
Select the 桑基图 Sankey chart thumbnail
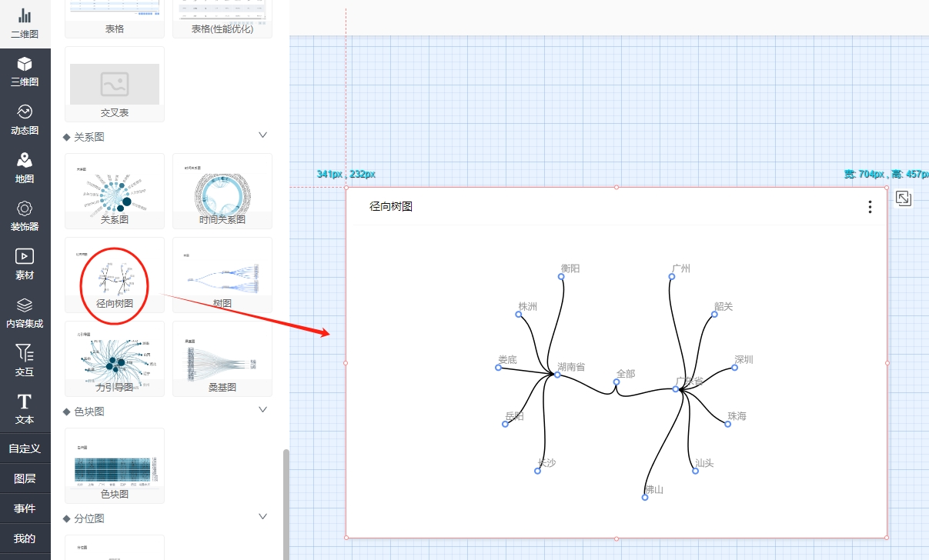tap(222, 358)
